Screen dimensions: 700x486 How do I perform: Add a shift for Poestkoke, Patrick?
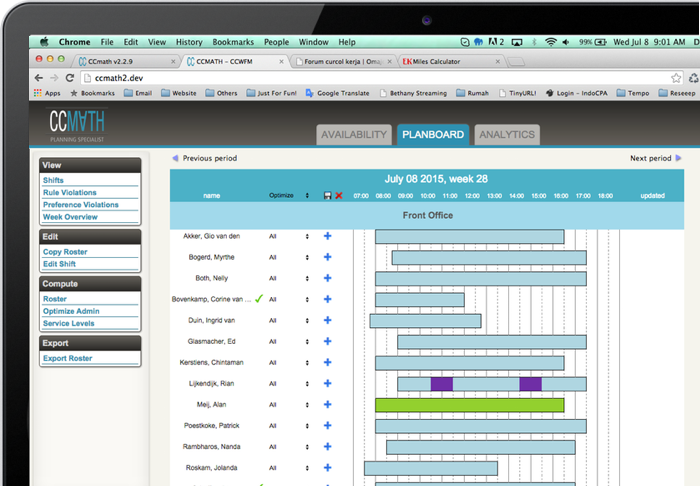327,425
